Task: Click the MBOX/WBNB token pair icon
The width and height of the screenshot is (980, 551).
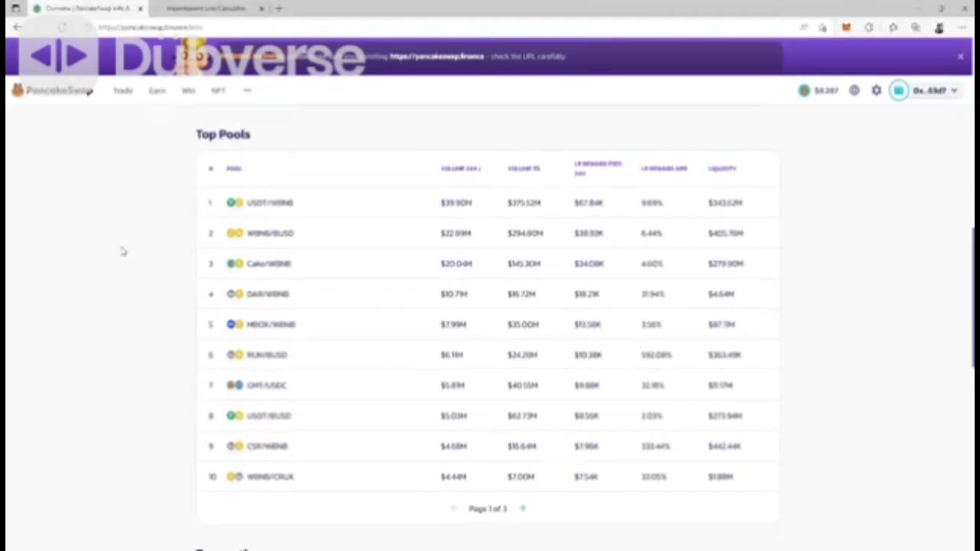Action: coord(235,324)
